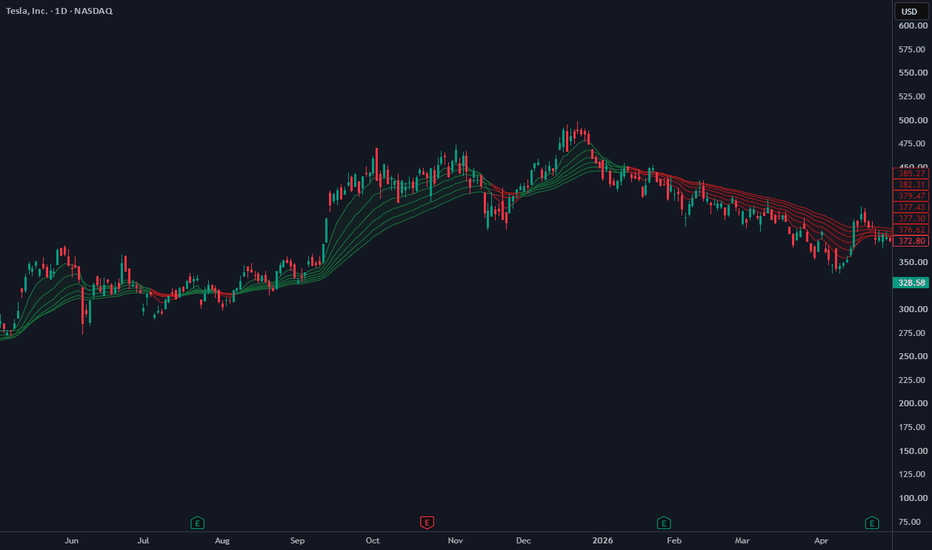932x550 pixels.
Task: Click the 2026 label on time axis
Action: (x=602, y=540)
